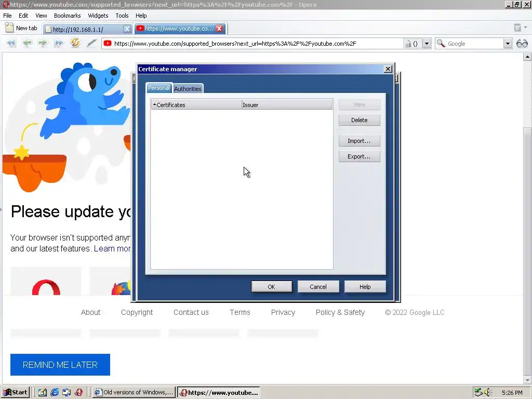Screen dimensions: 532x399
Task: Click the 5:26 PM system clock
Action: click(512, 393)
